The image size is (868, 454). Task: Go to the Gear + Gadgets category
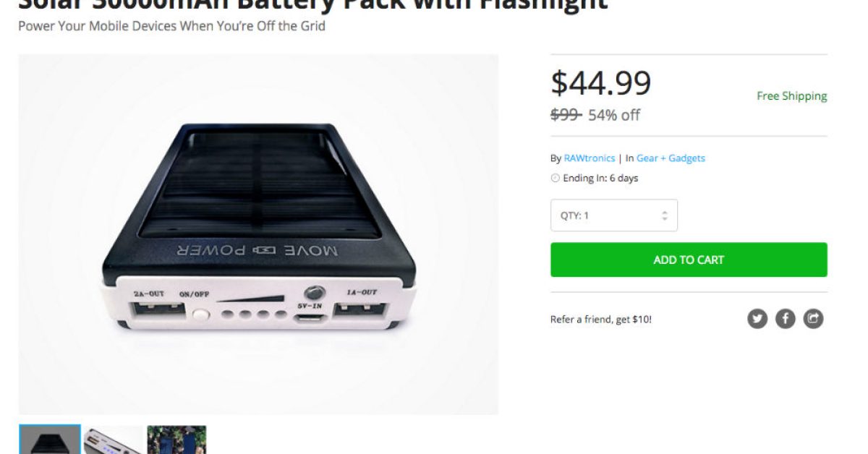(x=671, y=158)
